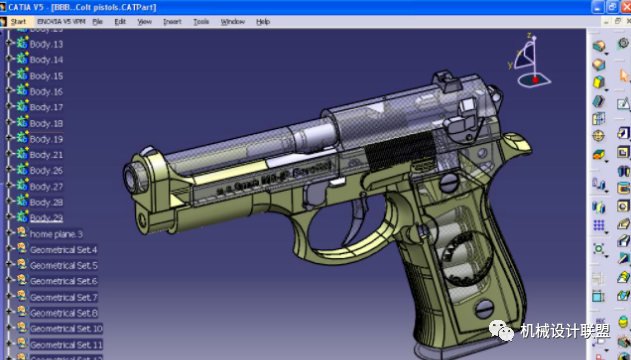Select home plane.3 label in the tree
This screenshot has height=360, width=631.
[x=56, y=234]
